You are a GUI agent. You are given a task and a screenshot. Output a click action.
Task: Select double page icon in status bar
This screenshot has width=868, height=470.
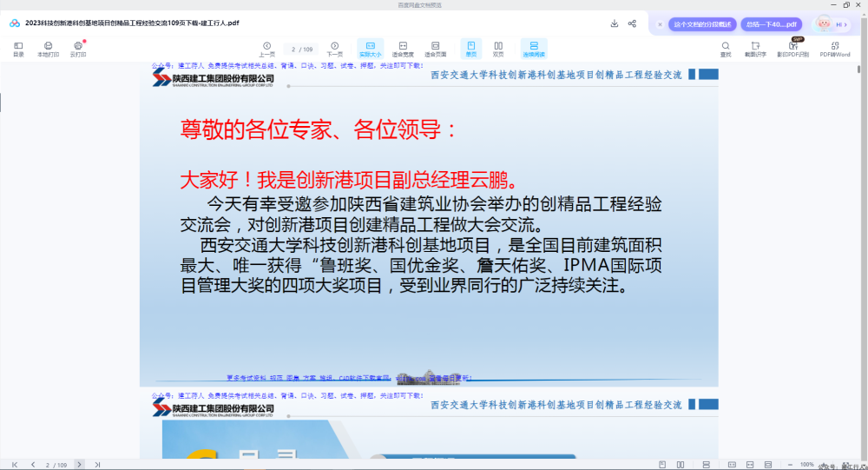(x=681, y=465)
